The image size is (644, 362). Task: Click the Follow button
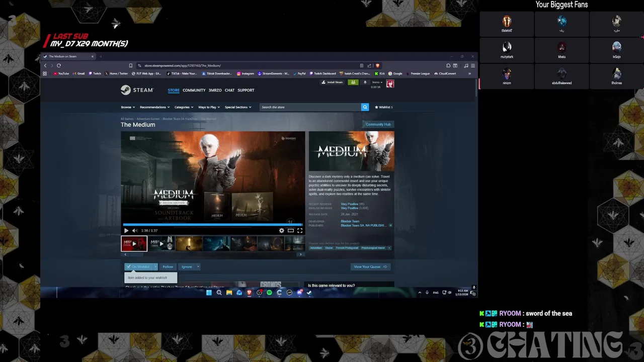(168, 266)
